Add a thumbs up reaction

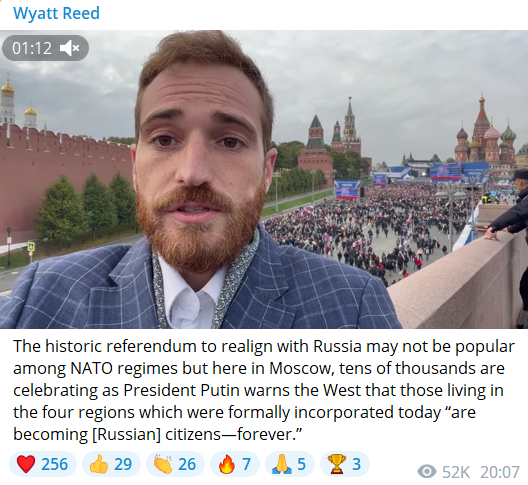pyautogui.click(x=99, y=464)
